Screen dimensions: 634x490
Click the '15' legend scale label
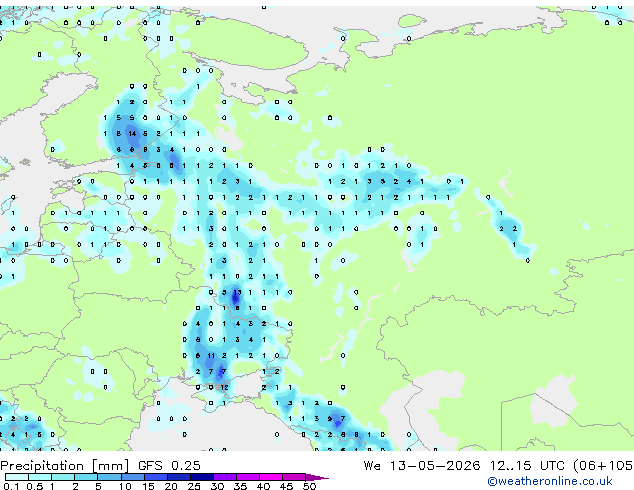tap(148, 486)
